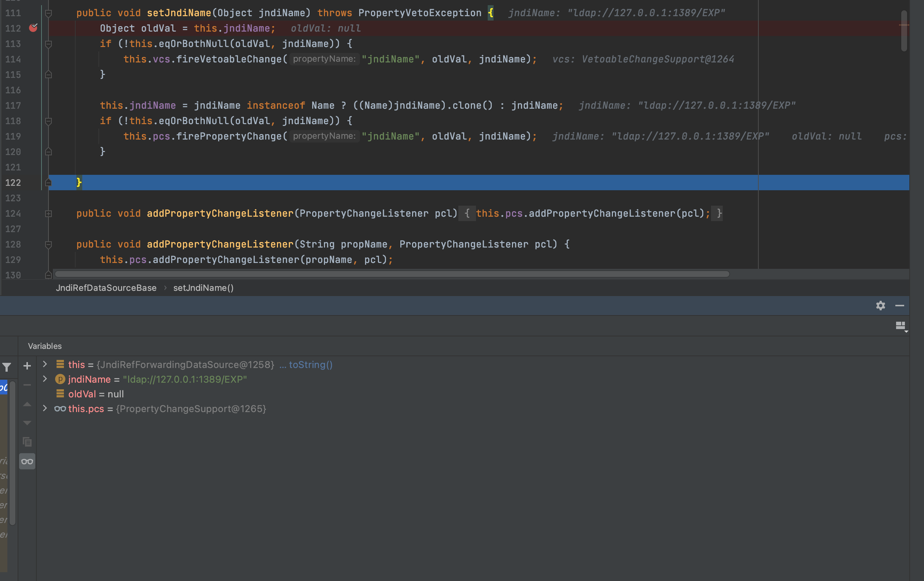Click setJndiName() breadcrumb
The width and height of the screenshot is (924, 581).
203,288
